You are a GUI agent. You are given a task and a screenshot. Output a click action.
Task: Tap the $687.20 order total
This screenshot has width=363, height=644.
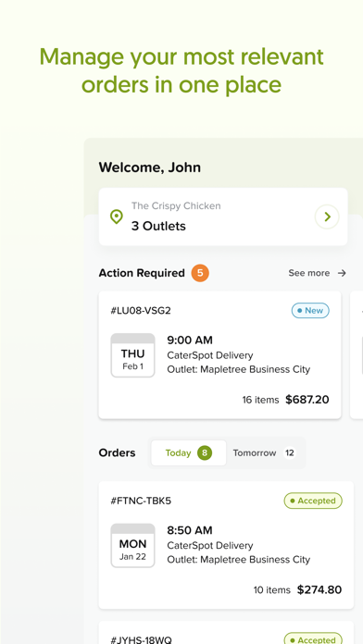tap(307, 400)
